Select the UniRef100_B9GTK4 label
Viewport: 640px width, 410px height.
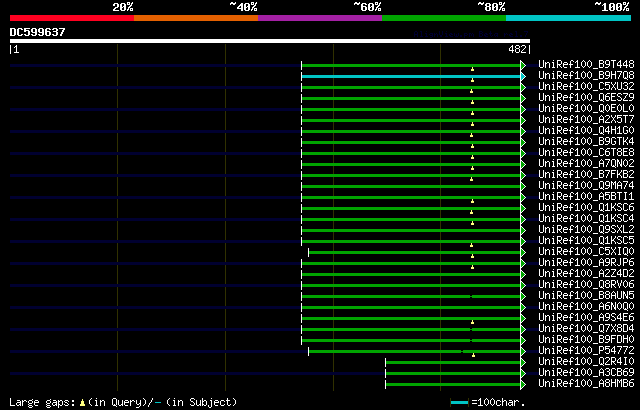(x=586, y=142)
